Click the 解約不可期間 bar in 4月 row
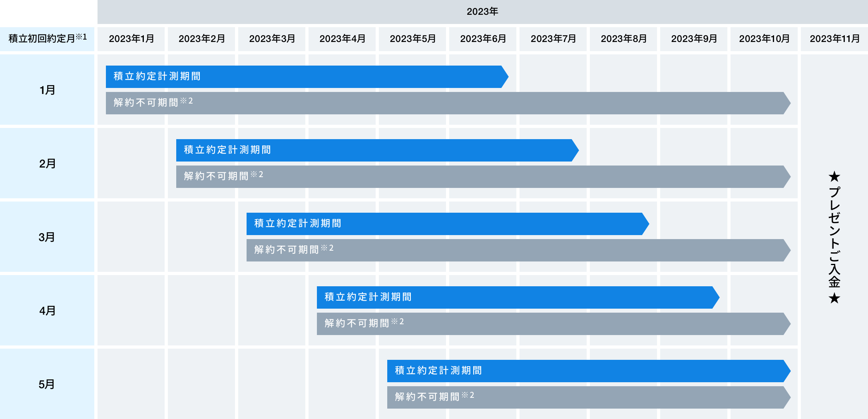868x419 pixels. click(x=553, y=324)
